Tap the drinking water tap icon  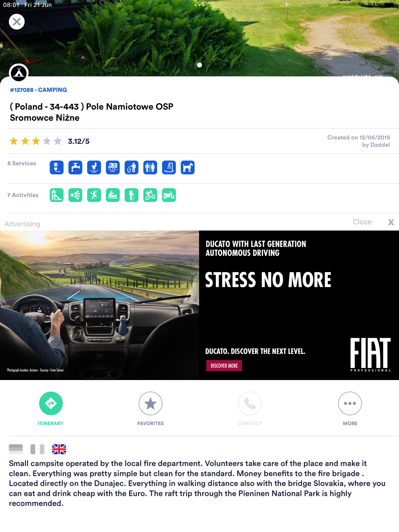tap(75, 168)
